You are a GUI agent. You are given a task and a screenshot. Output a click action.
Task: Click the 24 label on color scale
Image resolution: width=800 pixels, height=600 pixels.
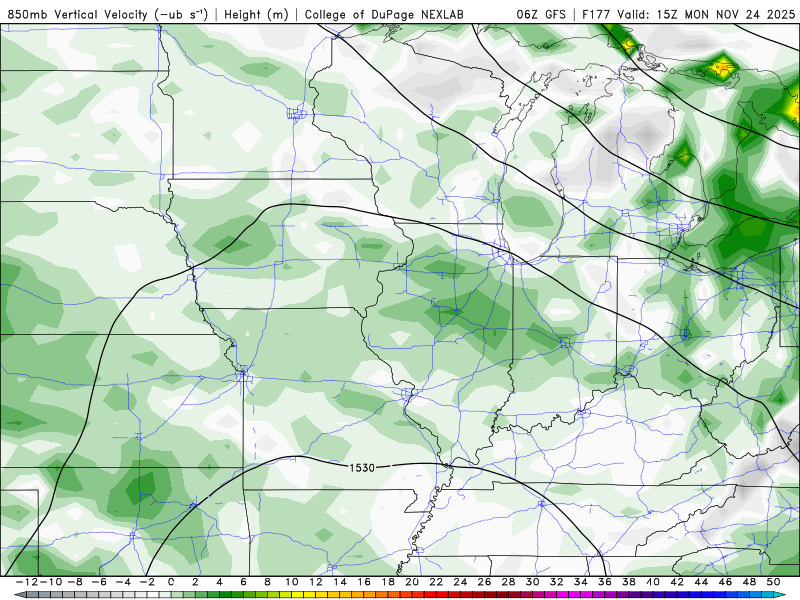tap(460, 582)
